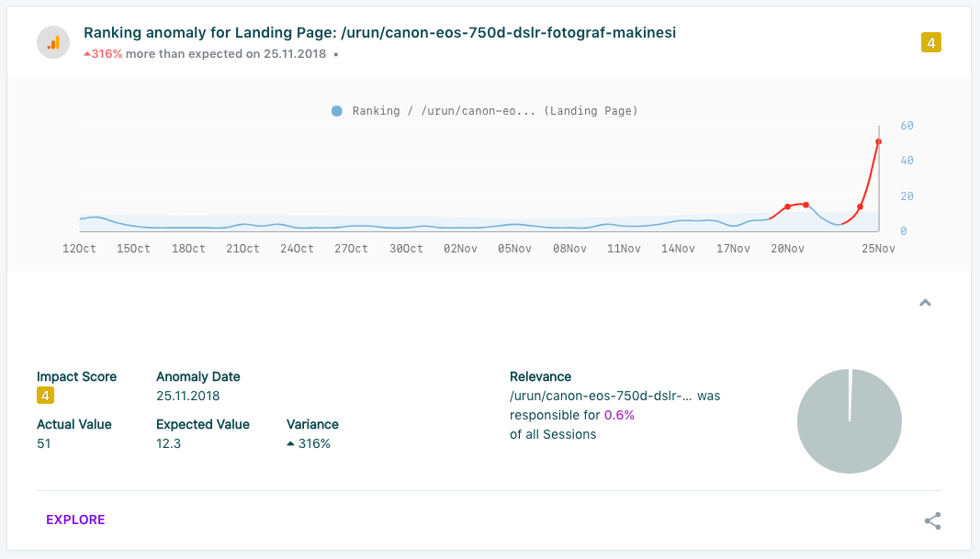Click the red 316% subtitle text
Screen dimensions: 980x559
point(103,54)
